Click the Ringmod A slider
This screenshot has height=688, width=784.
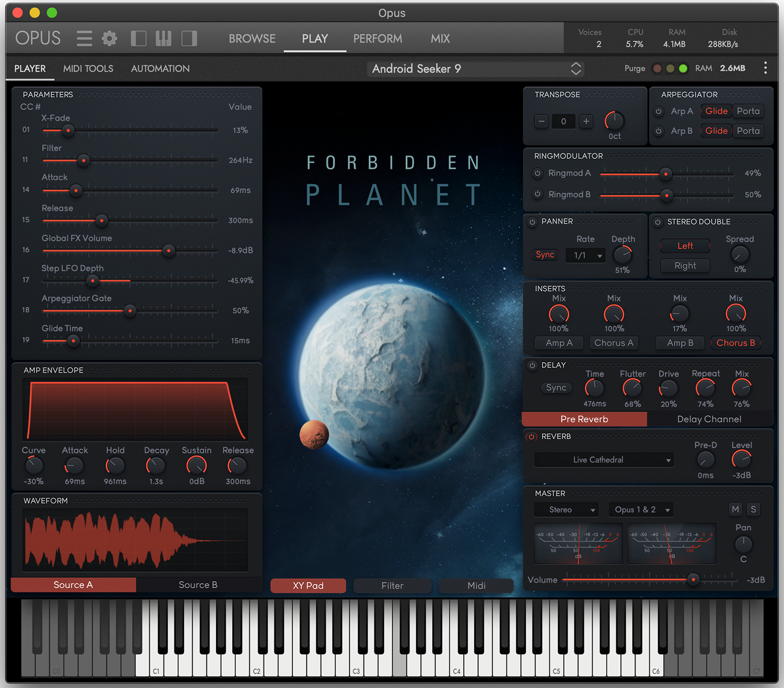pos(665,173)
